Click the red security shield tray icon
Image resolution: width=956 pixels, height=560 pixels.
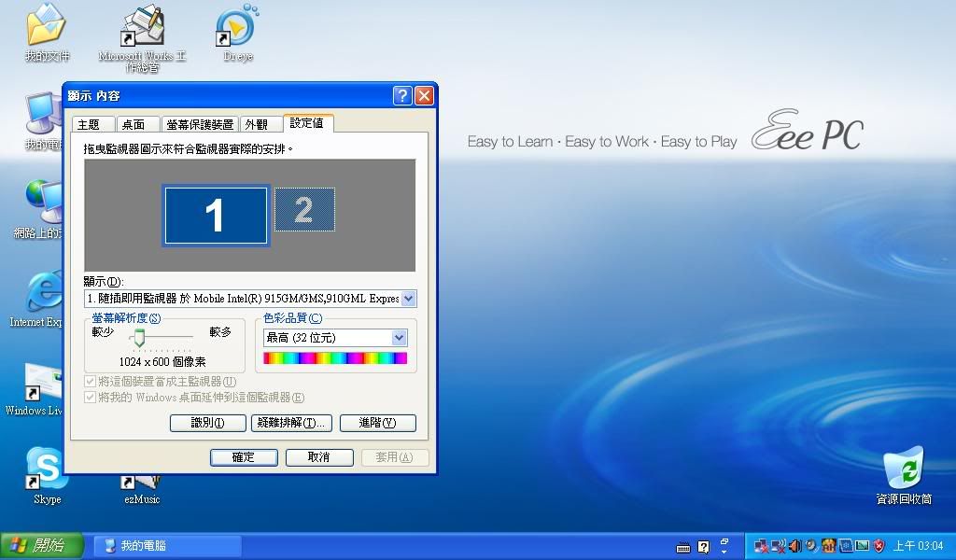[878, 546]
